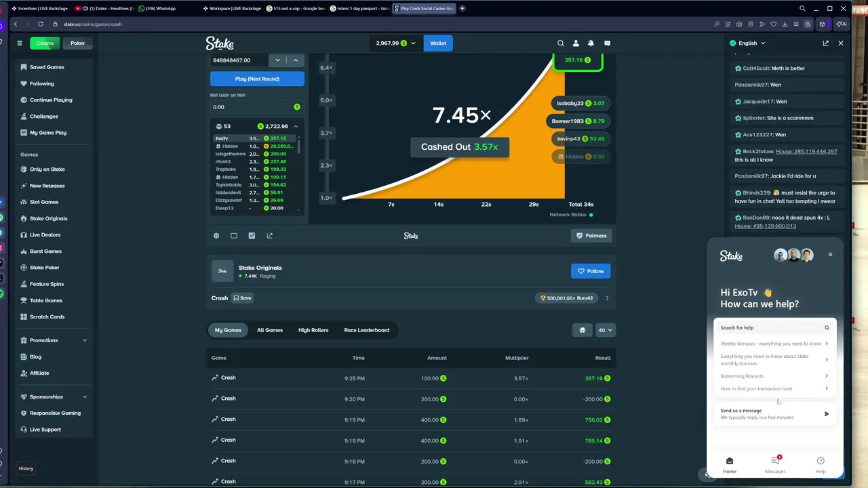868x488 pixels.
Task: Open browser downloads icon
Action: pos(785,24)
